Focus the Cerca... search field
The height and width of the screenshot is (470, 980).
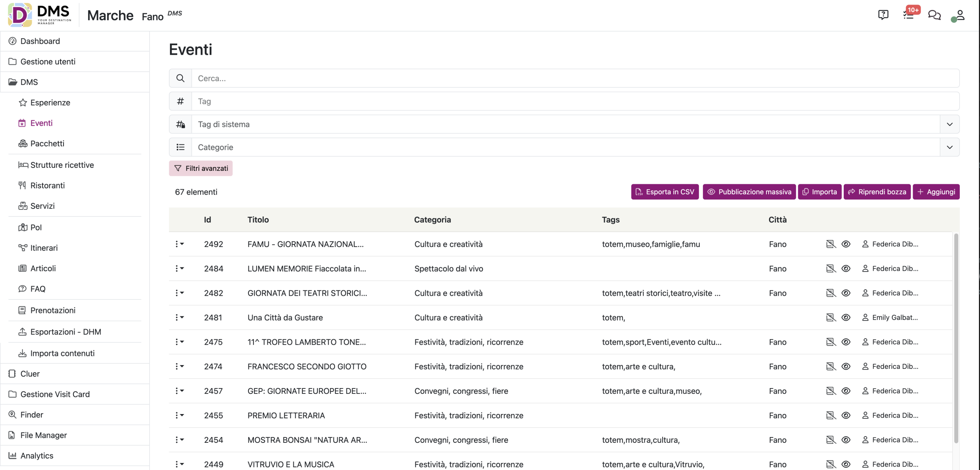tap(575, 78)
